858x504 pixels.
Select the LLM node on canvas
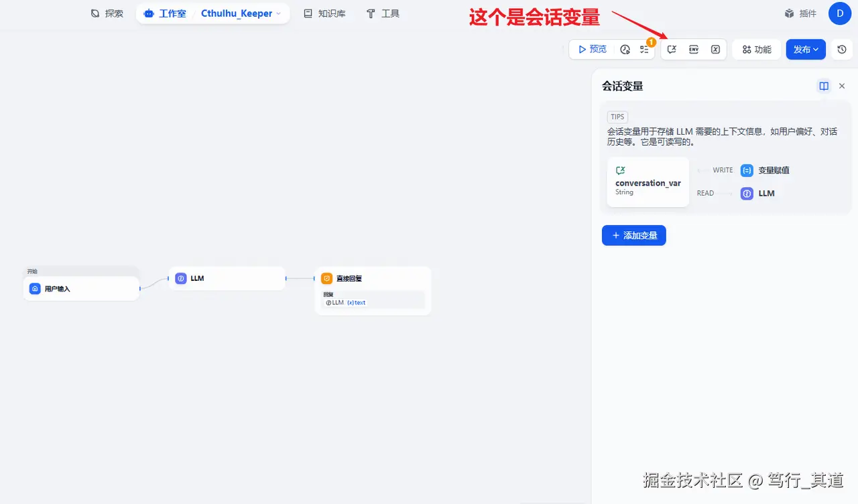pyautogui.click(x=227, y=278)
